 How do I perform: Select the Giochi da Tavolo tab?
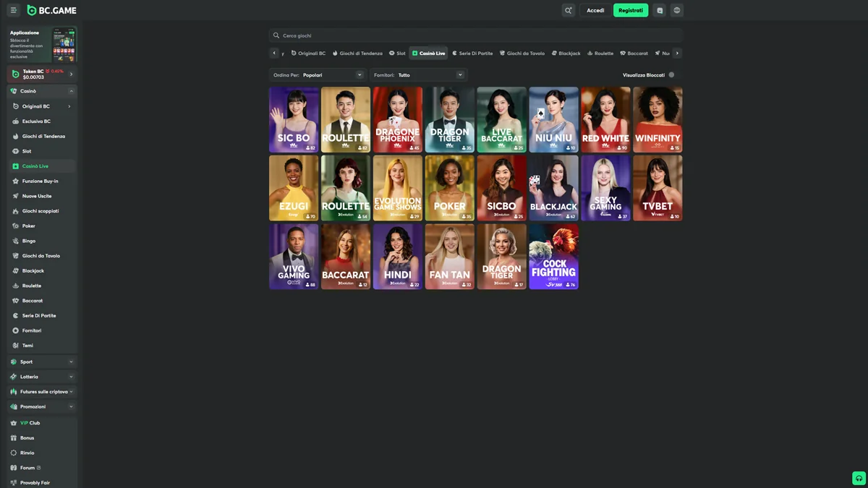(x=522, y=53)
